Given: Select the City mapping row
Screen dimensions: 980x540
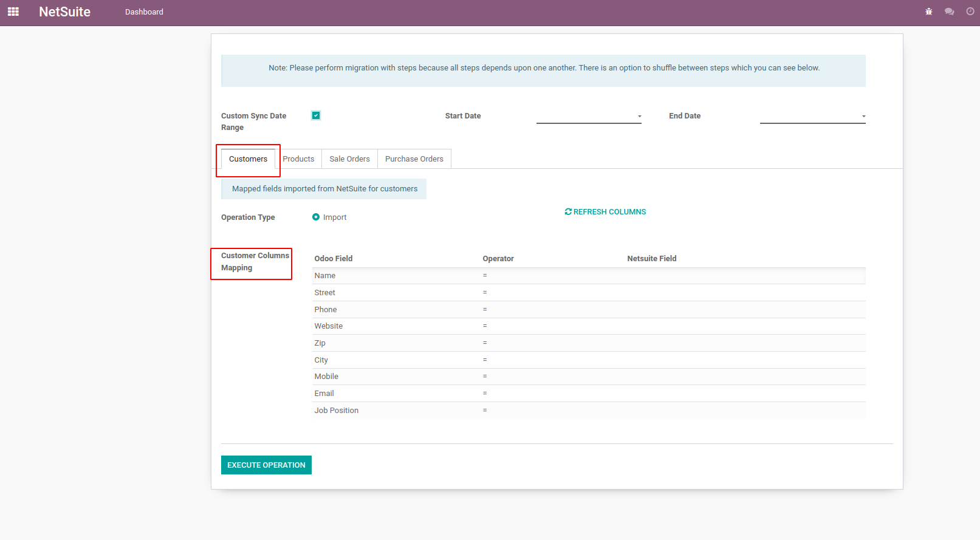Looking at the screenshot, I should tap(589, 360).
